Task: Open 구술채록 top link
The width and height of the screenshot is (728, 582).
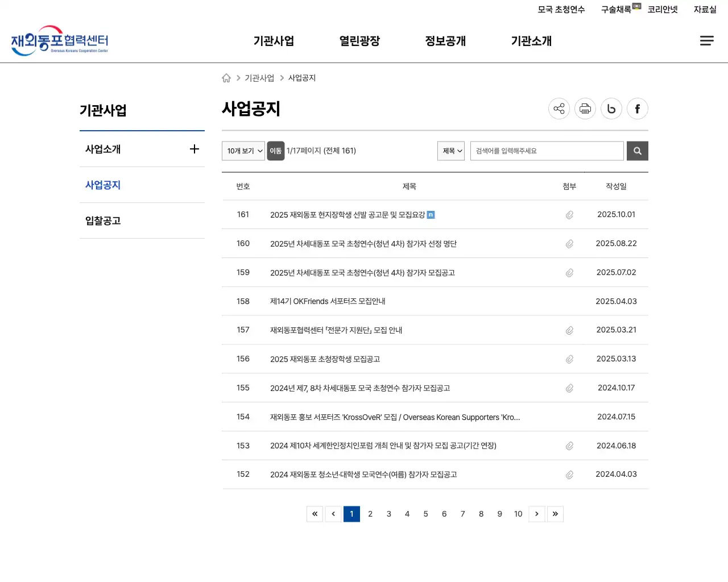Action: pos(616,10)
